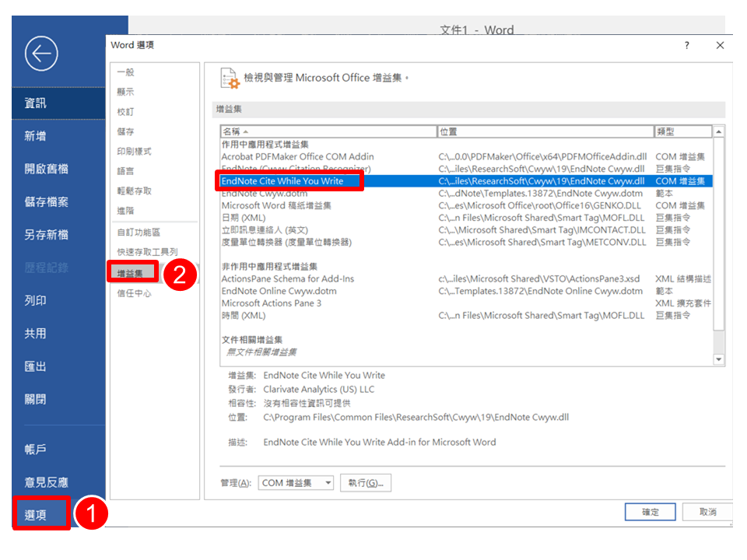
Task: Select the EndNote Cwyw.dotm add-in row
Action: [466, 194]
